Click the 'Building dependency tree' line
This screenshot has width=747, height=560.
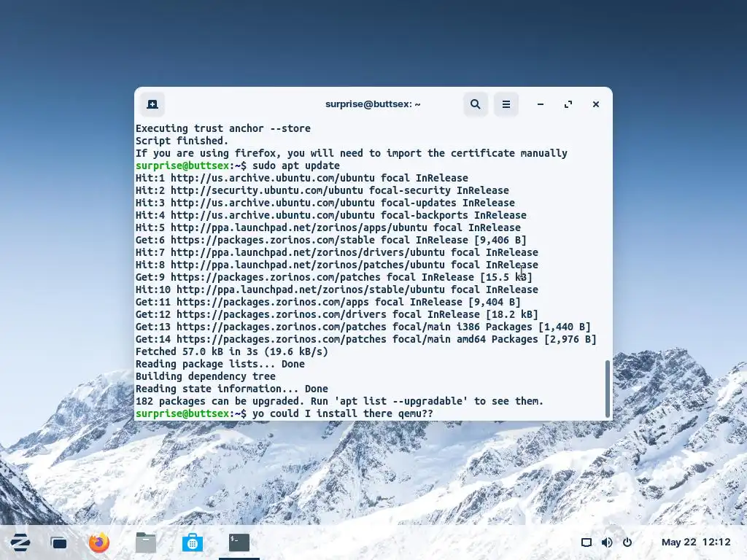pos(206,376)
